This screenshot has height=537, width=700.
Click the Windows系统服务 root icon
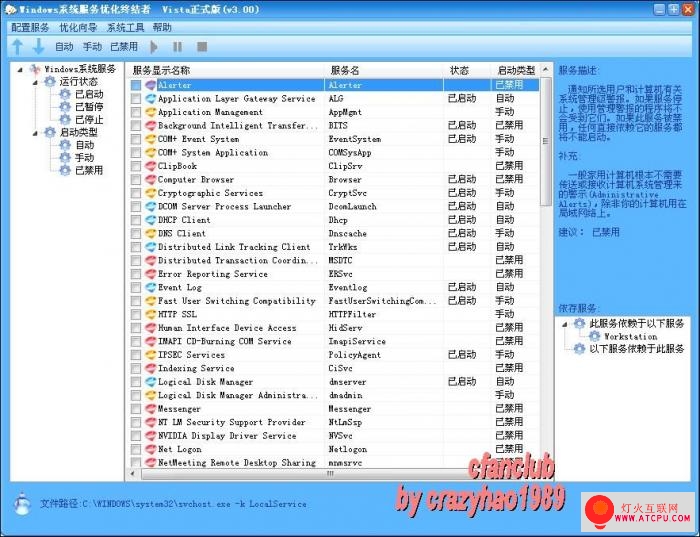click(x=35, y=69)
